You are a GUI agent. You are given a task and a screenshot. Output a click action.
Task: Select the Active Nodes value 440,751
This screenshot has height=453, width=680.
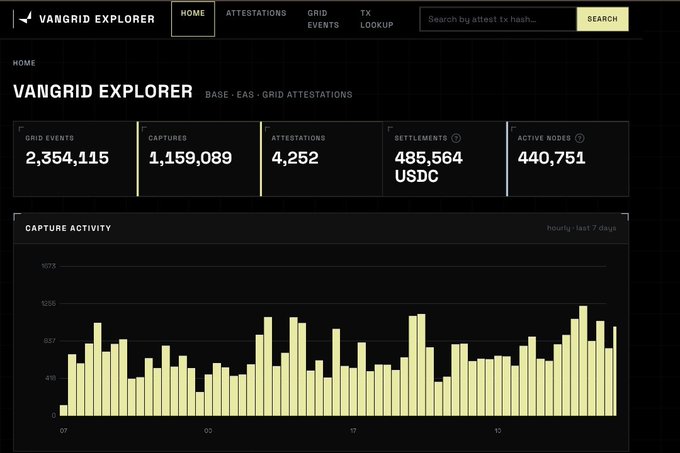tap(552, 158)
